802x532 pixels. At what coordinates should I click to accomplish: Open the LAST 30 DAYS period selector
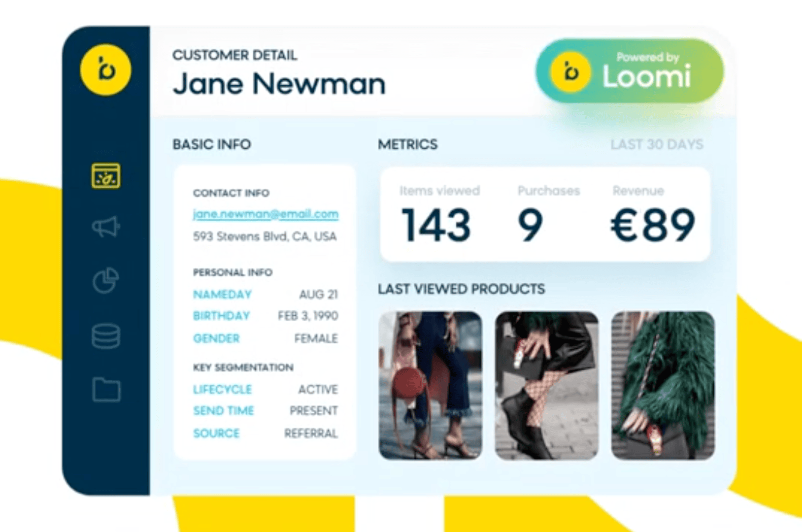click(x=656, y=145)
